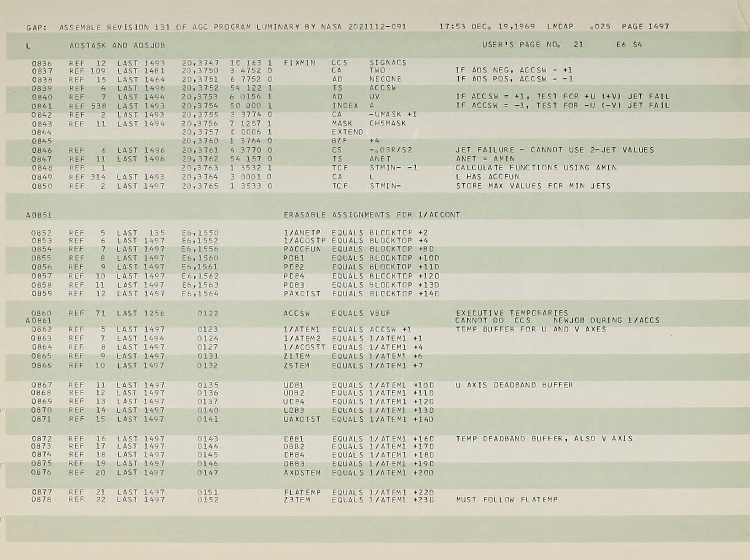Click REF 314 on line 0849

(87, 177)
